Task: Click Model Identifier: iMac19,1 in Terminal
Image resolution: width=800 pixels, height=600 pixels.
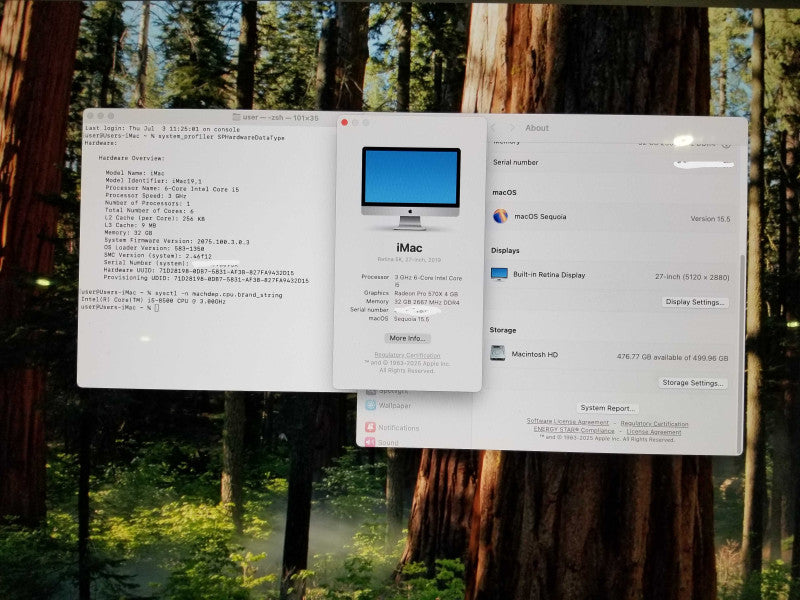Action: tap(154, 181)
